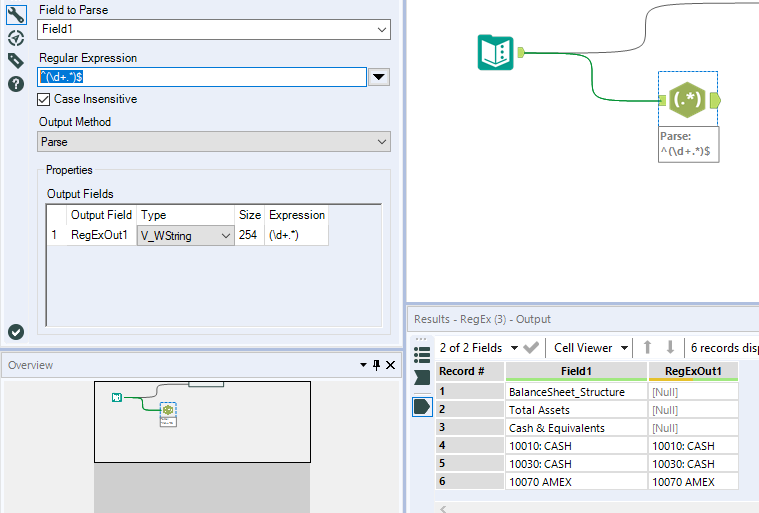Select the [Null] cell in record 1

693,392
